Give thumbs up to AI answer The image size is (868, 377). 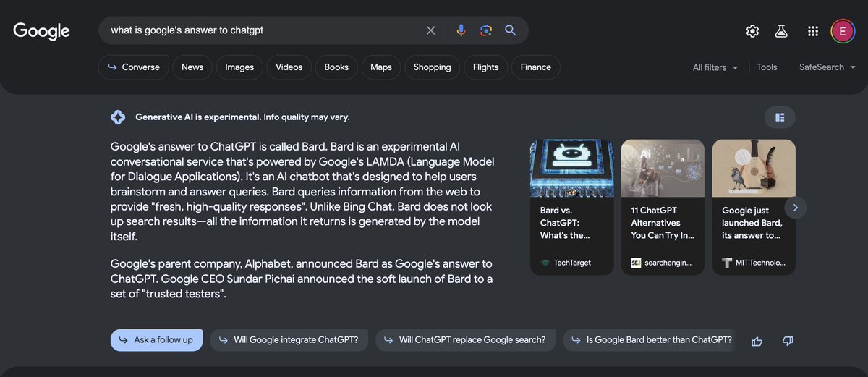757,341
